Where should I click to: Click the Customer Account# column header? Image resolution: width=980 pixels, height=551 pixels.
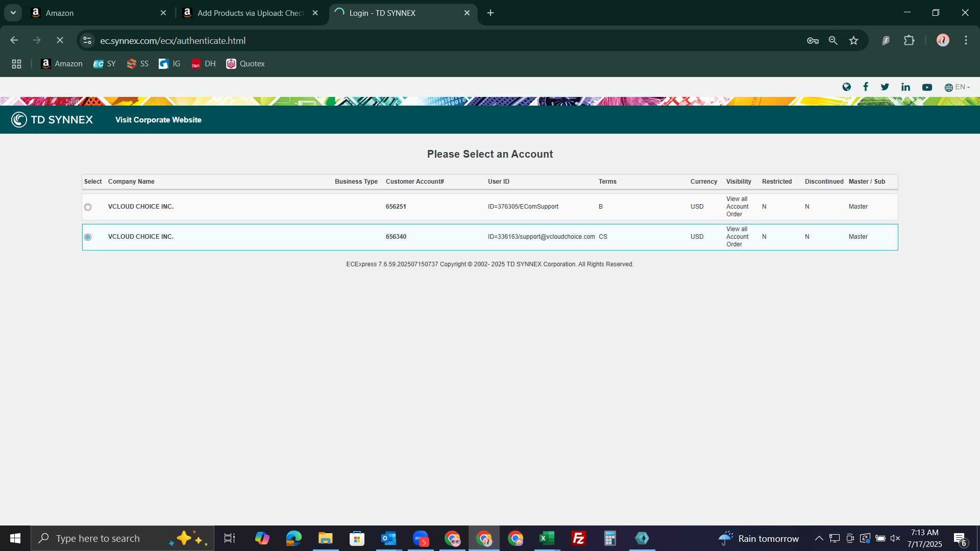[415, 182]
